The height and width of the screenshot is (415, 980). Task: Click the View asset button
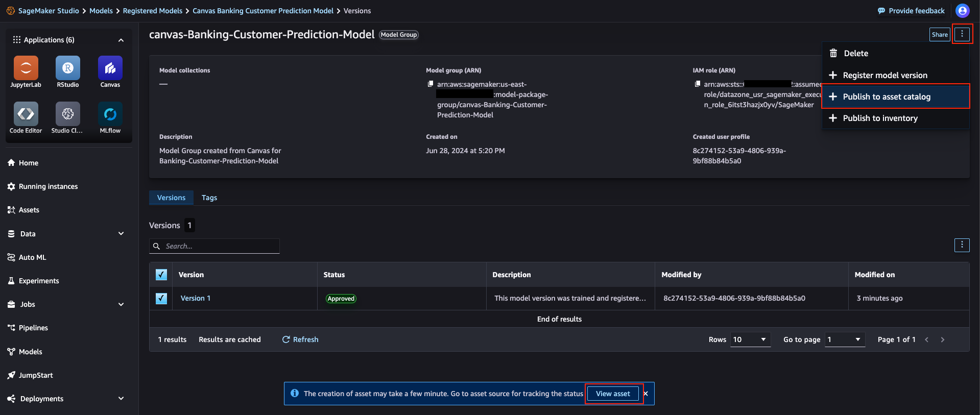[x=613, y=394]
